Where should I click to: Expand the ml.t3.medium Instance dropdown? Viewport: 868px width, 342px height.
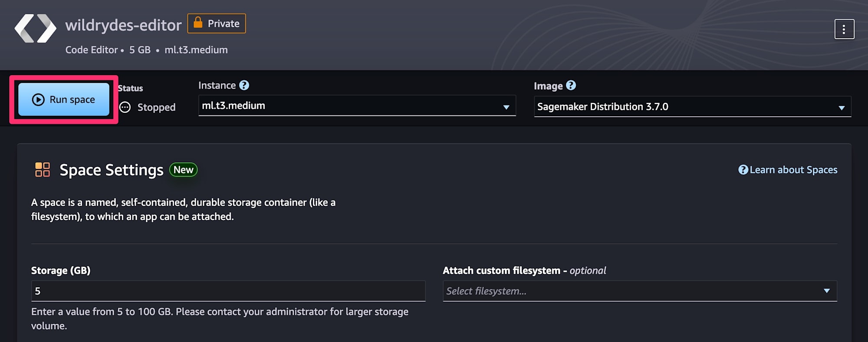pos(356,106)
